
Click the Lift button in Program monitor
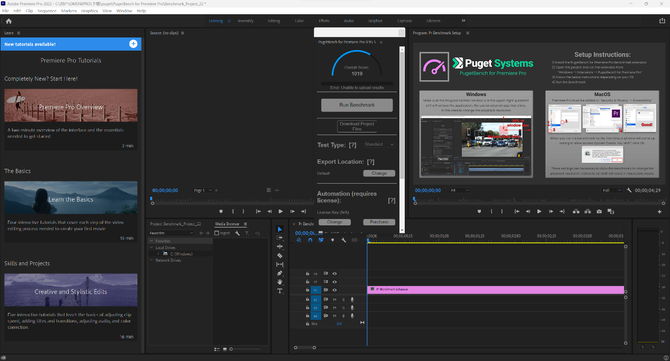click(x=576, y=211)
